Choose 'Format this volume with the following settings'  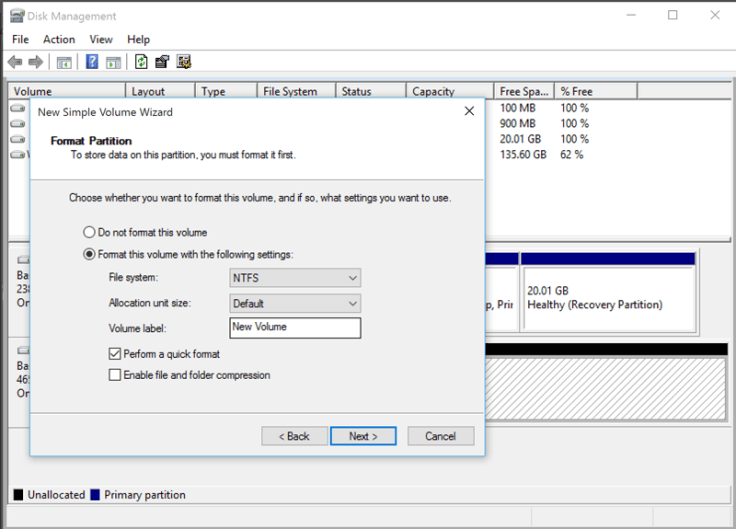click(x=90, y=255)
